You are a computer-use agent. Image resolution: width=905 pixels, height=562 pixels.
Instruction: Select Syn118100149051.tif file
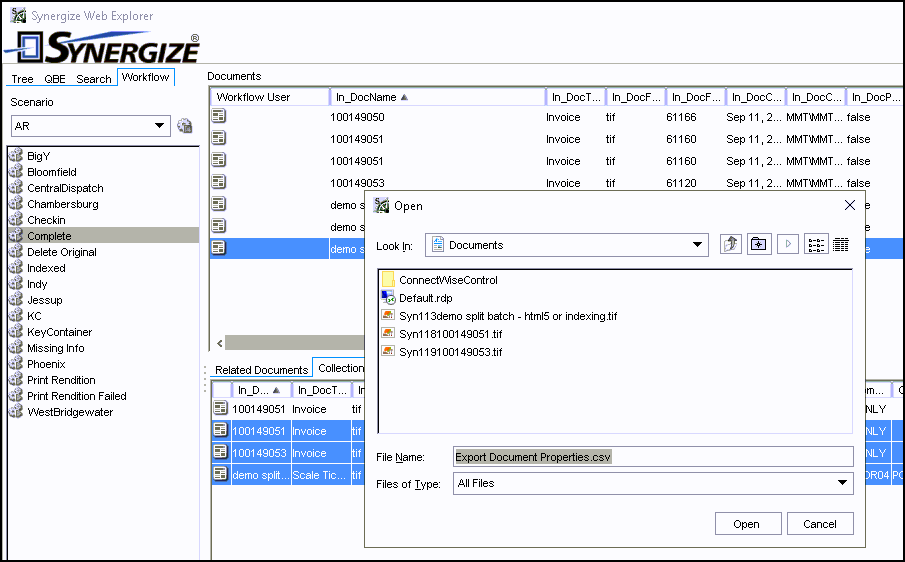tap(450, 334)
